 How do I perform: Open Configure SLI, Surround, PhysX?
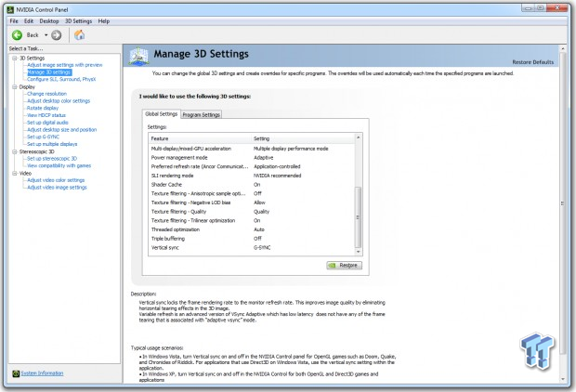click(61, 79)
